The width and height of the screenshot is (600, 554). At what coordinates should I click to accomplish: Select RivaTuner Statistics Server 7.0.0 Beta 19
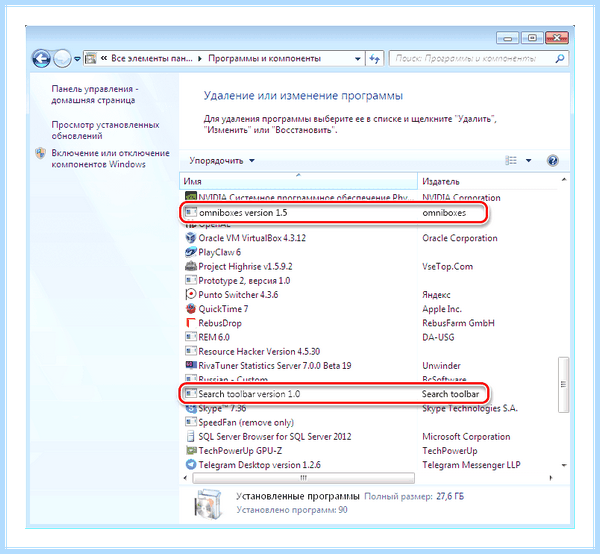(x=274, y=365)
